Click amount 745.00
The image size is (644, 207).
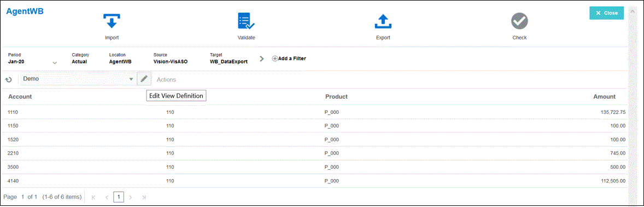(x=618, y=153)
